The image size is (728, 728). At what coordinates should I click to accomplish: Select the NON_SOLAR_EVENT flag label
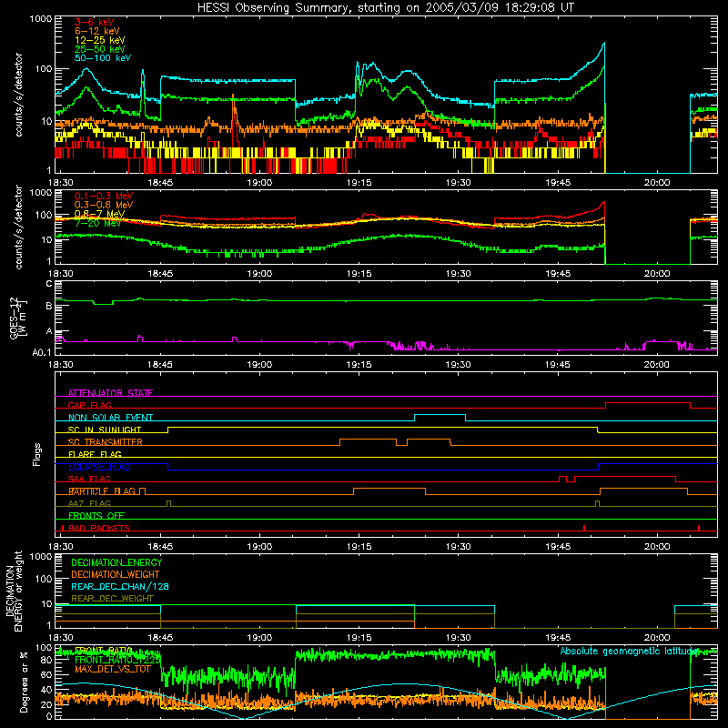point(110,418)
